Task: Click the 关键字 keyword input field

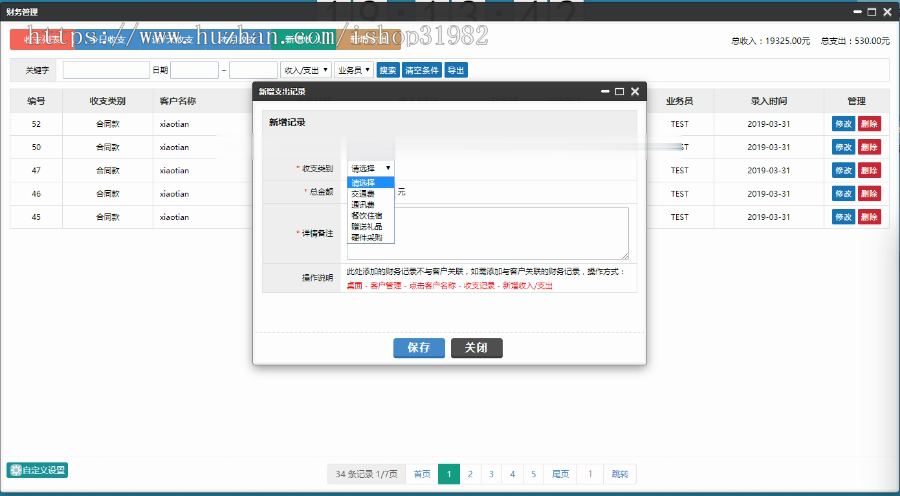Action: click(x=106, y=70)
